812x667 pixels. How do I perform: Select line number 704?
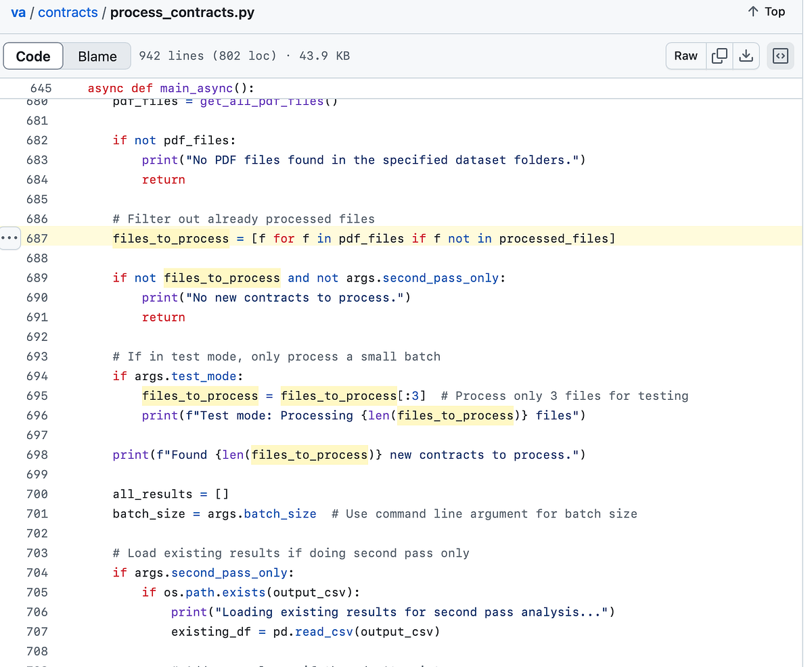[x=38, y=572]
